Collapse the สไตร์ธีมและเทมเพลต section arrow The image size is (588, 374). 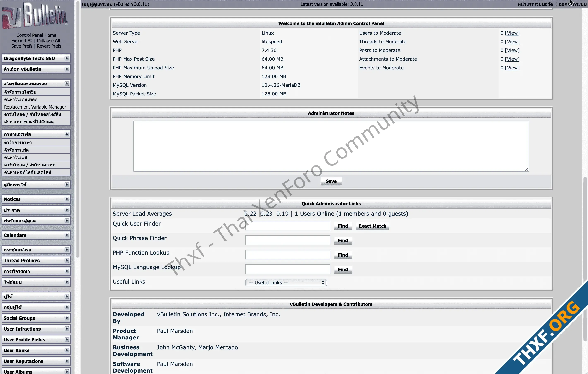coord(67,84)
